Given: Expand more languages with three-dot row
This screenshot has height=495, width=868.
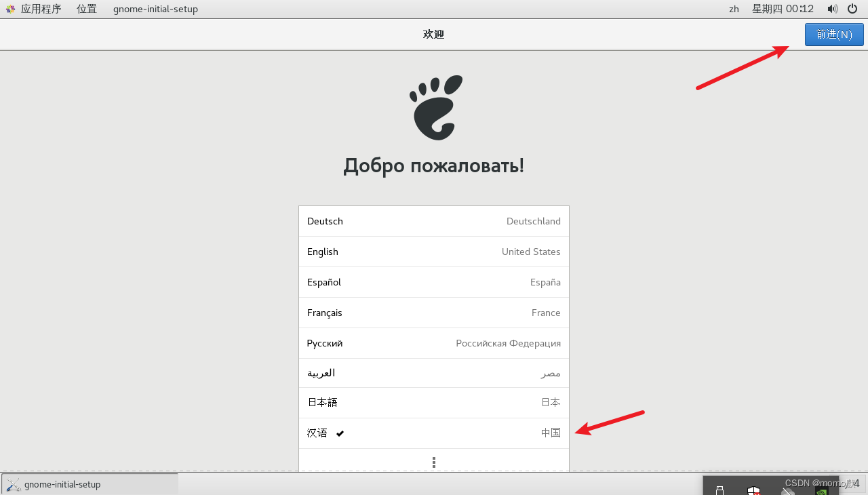Looking at the screenshot, I should [434, 461].
